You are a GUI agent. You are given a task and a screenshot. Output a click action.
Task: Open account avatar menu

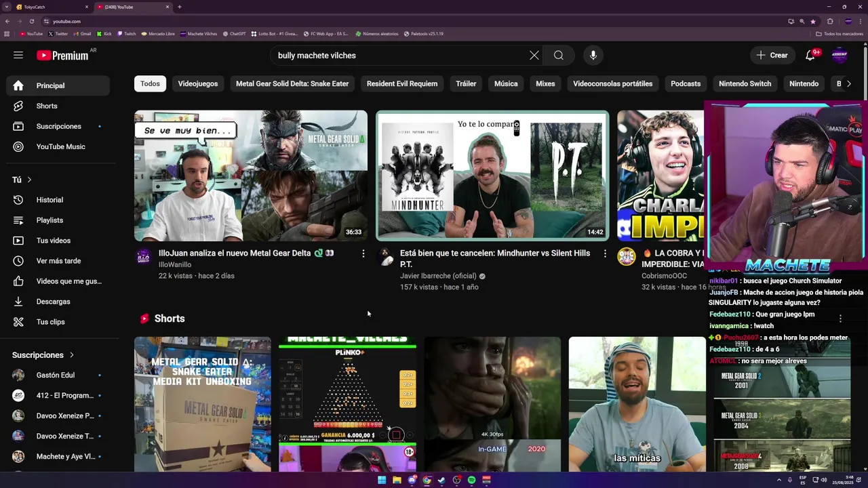(x=840, y=56)
